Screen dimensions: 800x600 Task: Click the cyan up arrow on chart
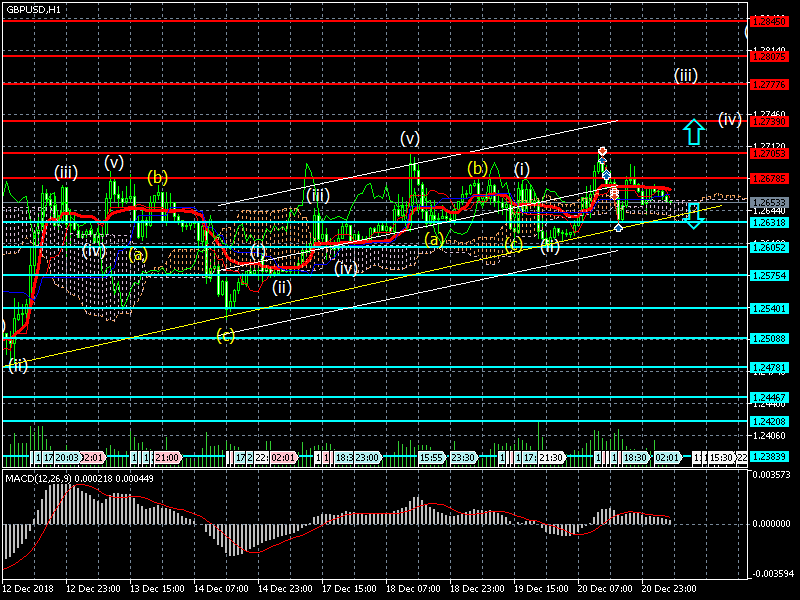(x=693, y=131)
